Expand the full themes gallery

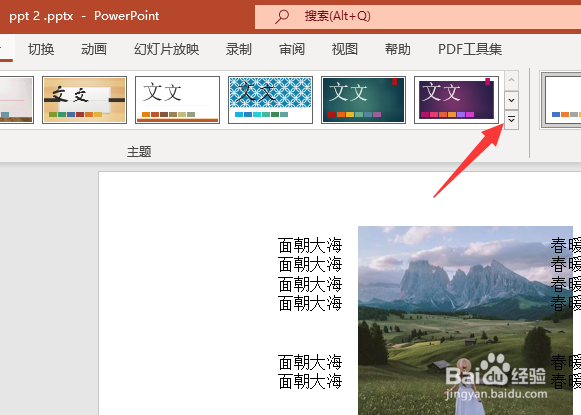point(511,120)
